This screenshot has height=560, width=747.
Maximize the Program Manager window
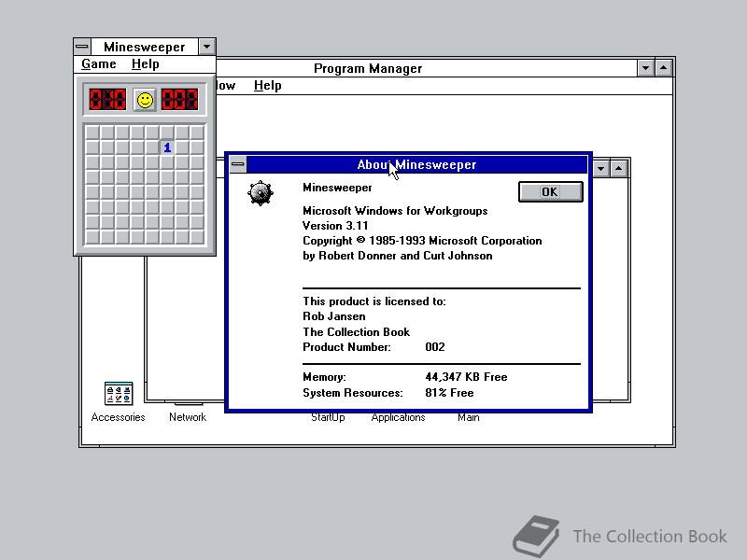tap(663, 68)
